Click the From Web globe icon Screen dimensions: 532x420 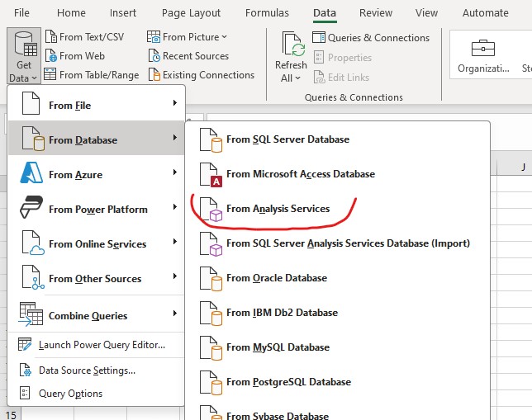coord(51,55)
